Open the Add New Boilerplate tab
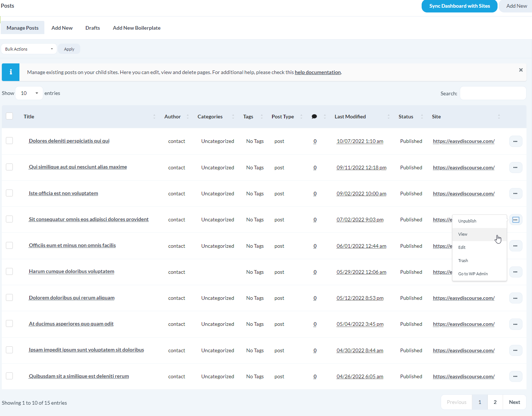 [x=137, y=28]
